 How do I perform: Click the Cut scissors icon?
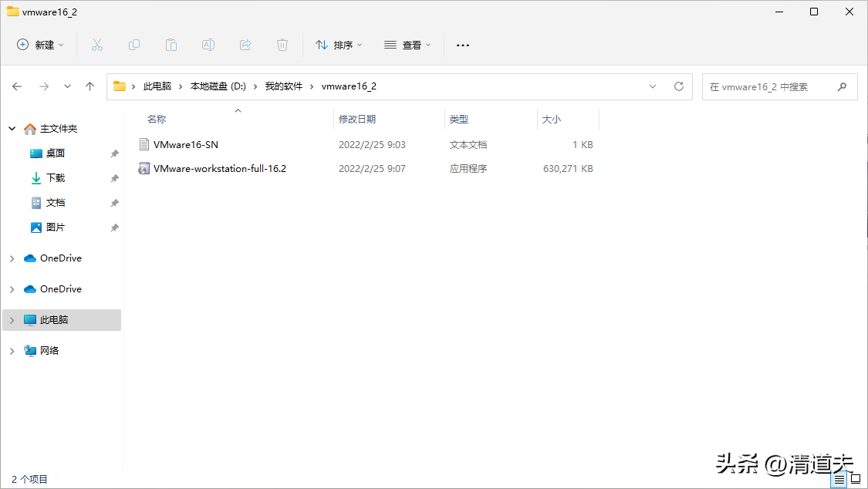97,45
